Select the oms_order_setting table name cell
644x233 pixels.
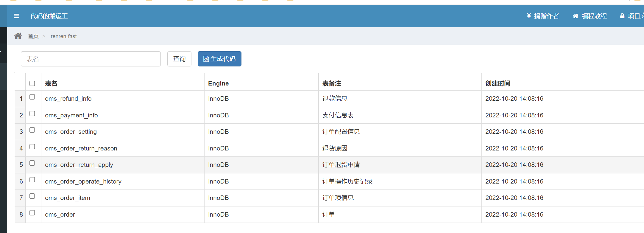[123, 132]
